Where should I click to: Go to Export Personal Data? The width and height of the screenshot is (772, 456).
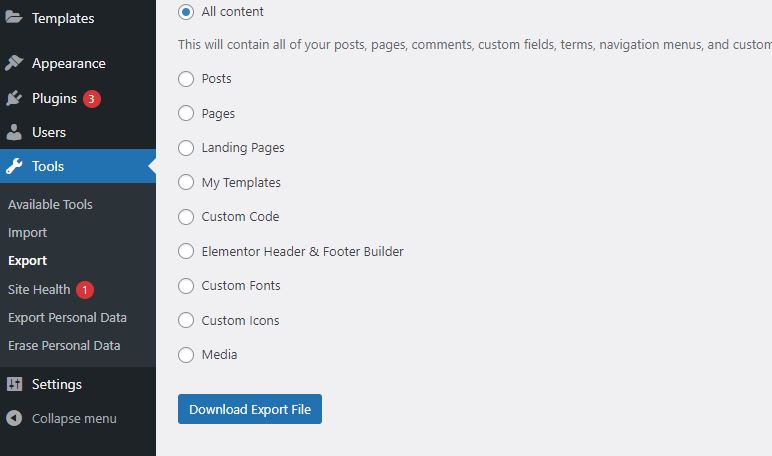[x=67, y=318]
